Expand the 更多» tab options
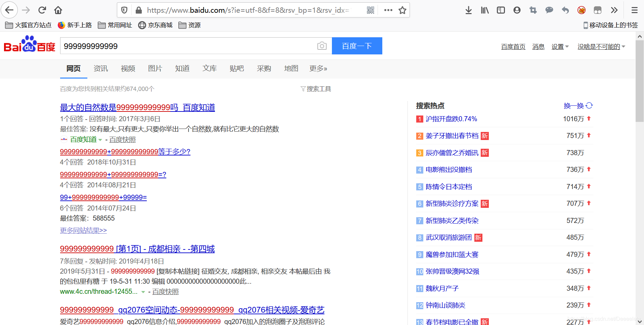 click(318, 68)
